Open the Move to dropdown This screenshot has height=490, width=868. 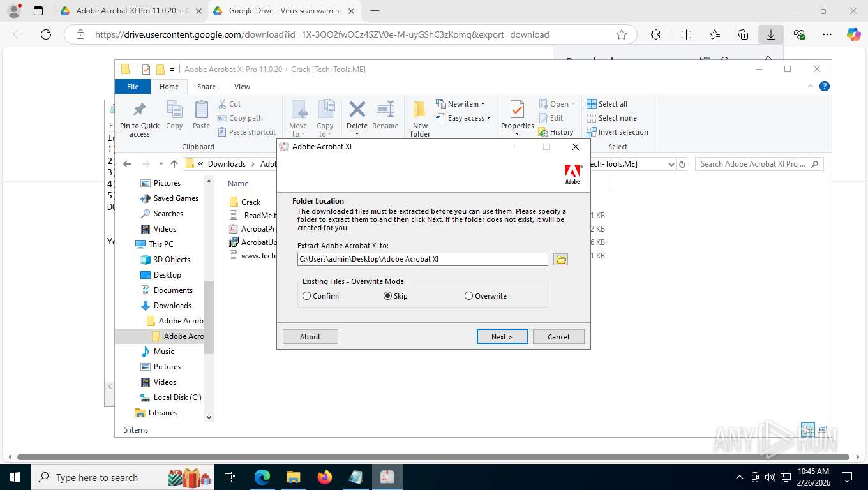[298, 119]
